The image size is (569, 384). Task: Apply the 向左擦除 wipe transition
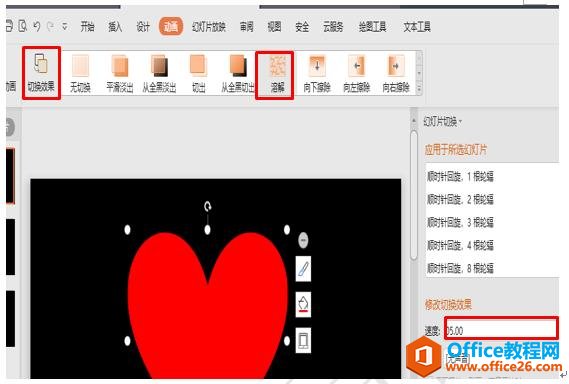click(x=357, y=73)
